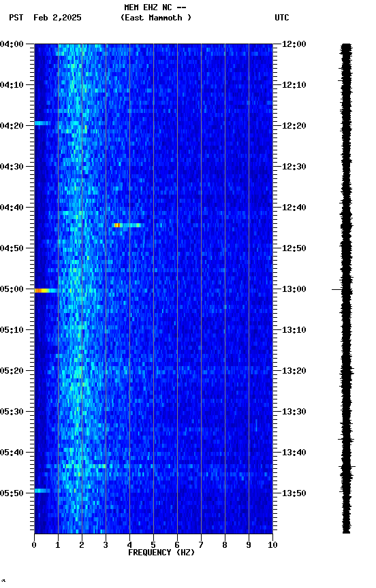Click the 12:30 UTC time label
The width and height of the screenshot is (376, 588).
294,167
